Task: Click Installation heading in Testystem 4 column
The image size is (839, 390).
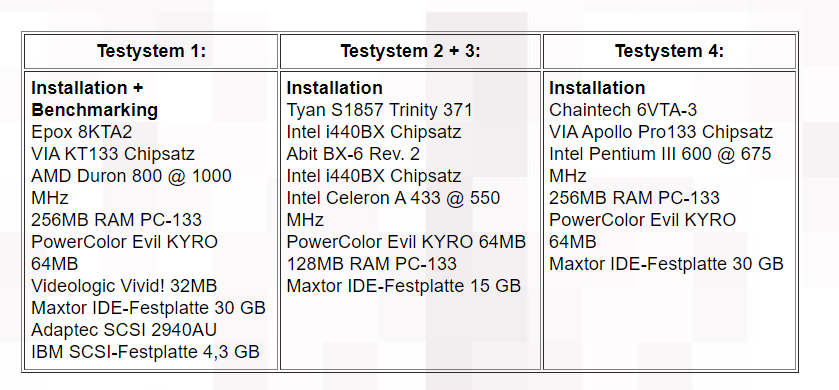Action: pos(597,88)
